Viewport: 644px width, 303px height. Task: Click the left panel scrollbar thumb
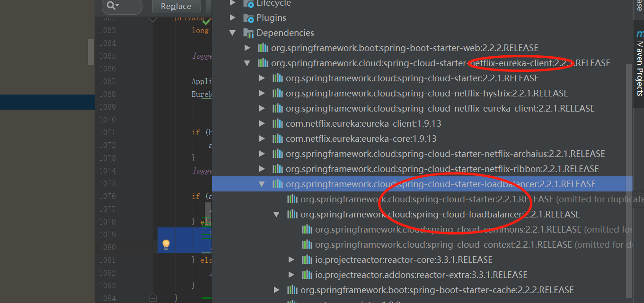coord(91,52)
